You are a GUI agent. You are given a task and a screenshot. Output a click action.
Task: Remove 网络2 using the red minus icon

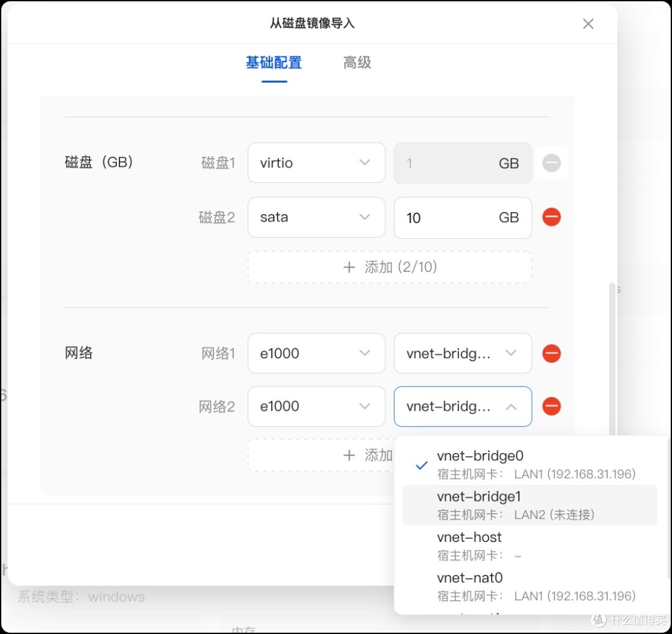(x=551, y=406)
